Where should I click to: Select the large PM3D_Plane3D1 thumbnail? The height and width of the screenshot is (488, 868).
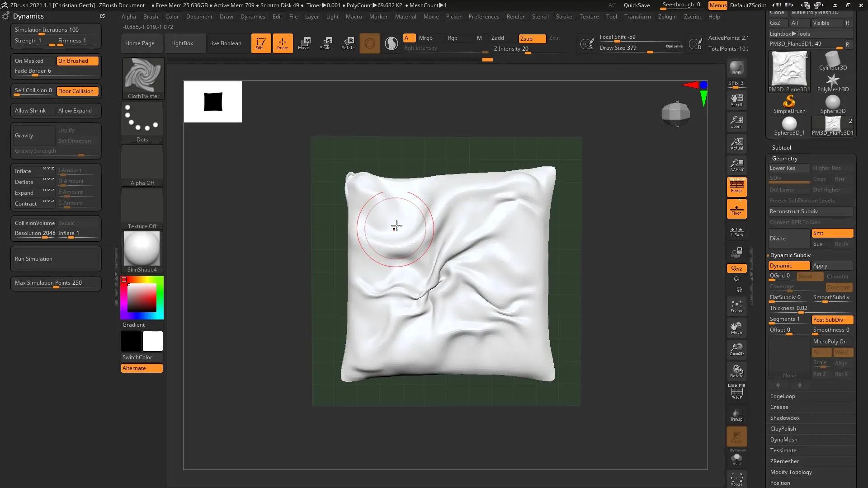(x=789, y=72)
